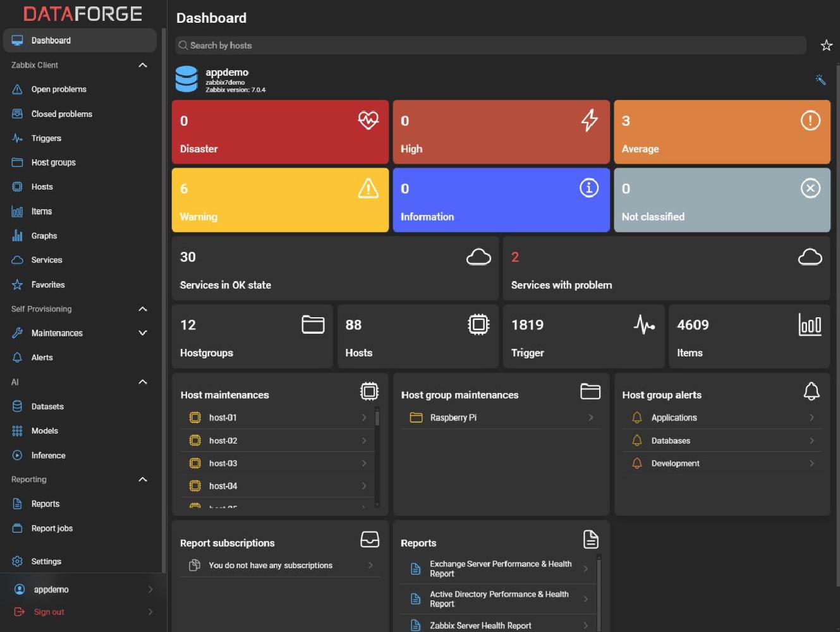Click the favorite star icon beside search bar
The image size is (840, 632).
click(826, 46)
